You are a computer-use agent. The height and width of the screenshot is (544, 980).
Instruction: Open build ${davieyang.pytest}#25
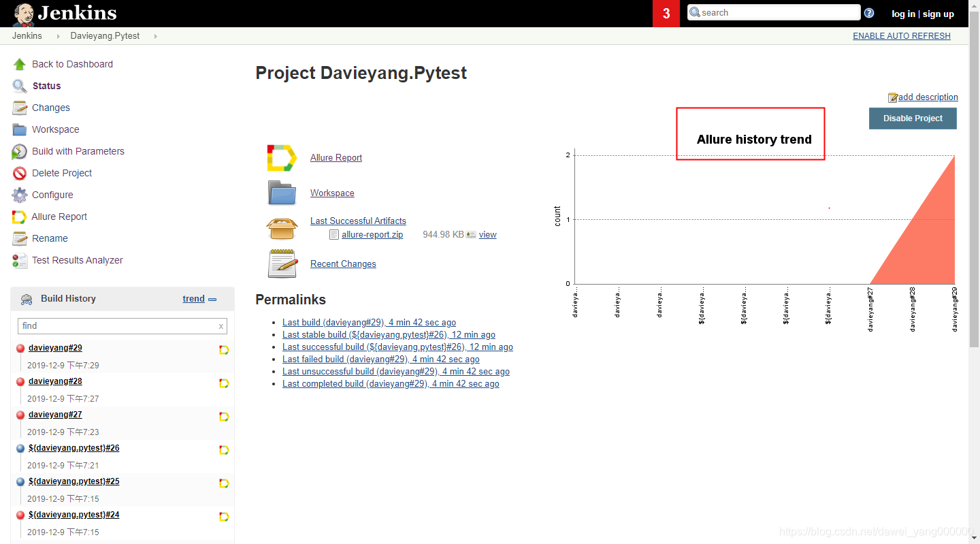74,481
